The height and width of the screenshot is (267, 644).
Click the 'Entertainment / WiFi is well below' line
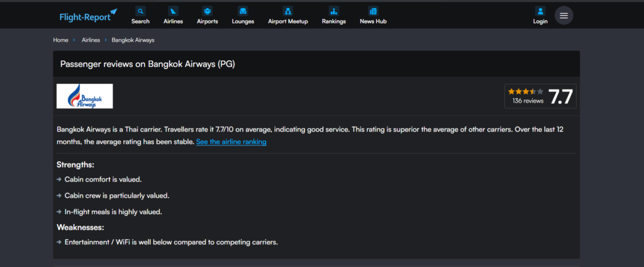[171, 242]
